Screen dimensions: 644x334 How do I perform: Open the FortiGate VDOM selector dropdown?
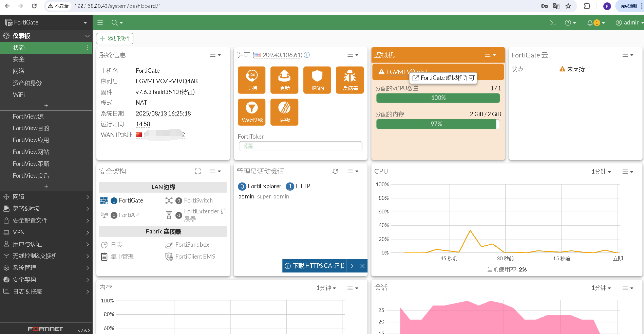pyautogui.click(x=46, y=22)
